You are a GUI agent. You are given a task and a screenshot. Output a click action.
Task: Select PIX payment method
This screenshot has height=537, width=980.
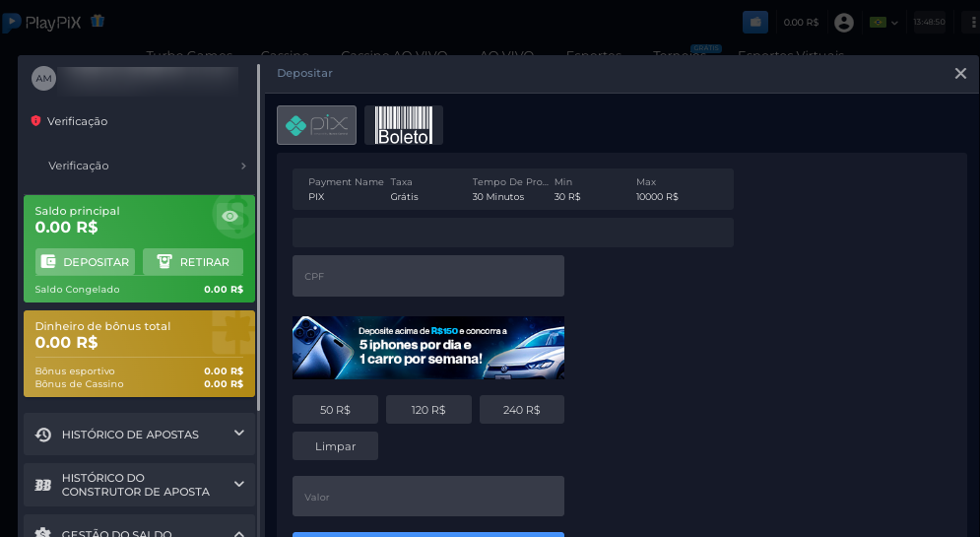[x=316, y=125]
